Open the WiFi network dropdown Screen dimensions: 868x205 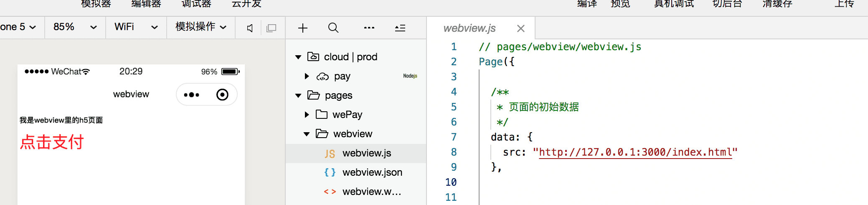pyautogui.click(x=136, y=27)
